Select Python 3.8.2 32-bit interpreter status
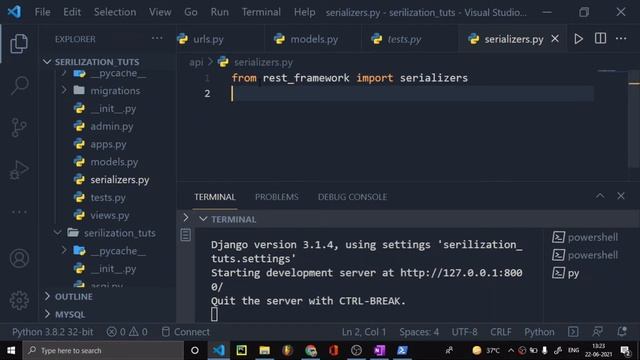This screenshot has height=360, width=640. 52,332
